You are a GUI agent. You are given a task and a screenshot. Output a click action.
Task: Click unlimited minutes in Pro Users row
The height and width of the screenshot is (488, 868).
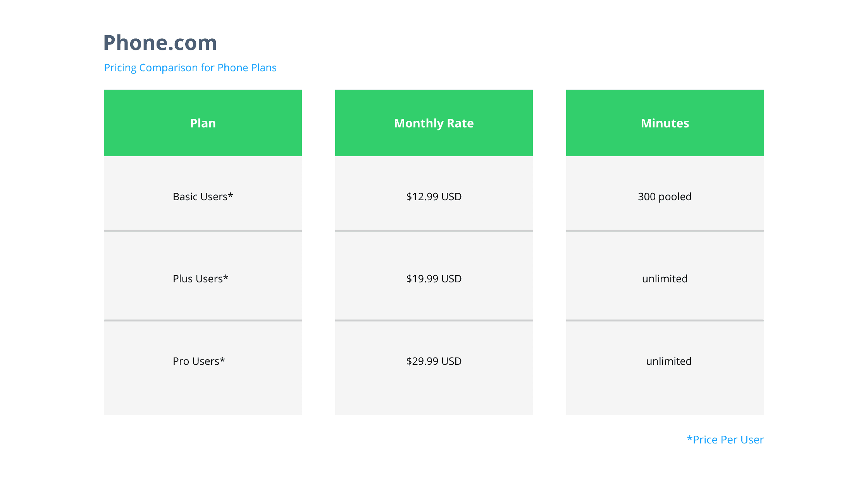pos(668,361)
